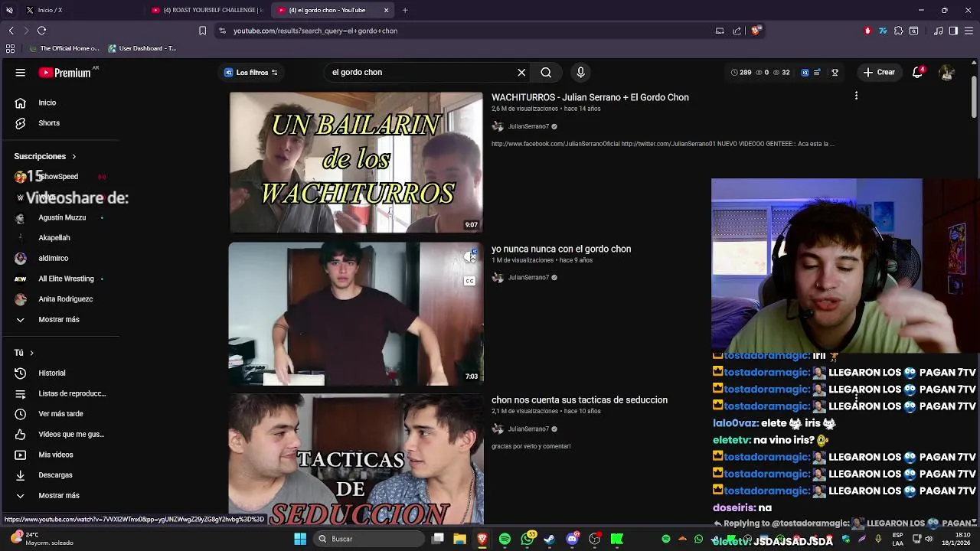Toggle CC subtitles badge on second thumbnail

pos(470,281)
